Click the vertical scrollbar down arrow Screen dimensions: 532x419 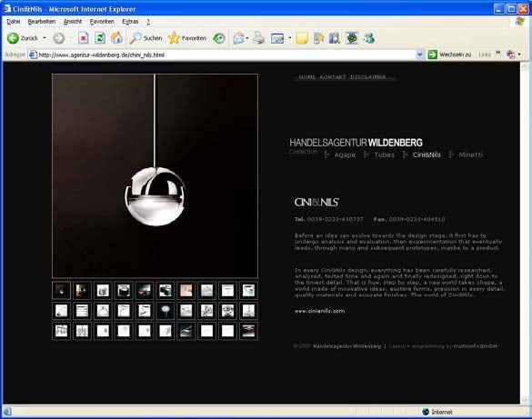click(525, 400)
